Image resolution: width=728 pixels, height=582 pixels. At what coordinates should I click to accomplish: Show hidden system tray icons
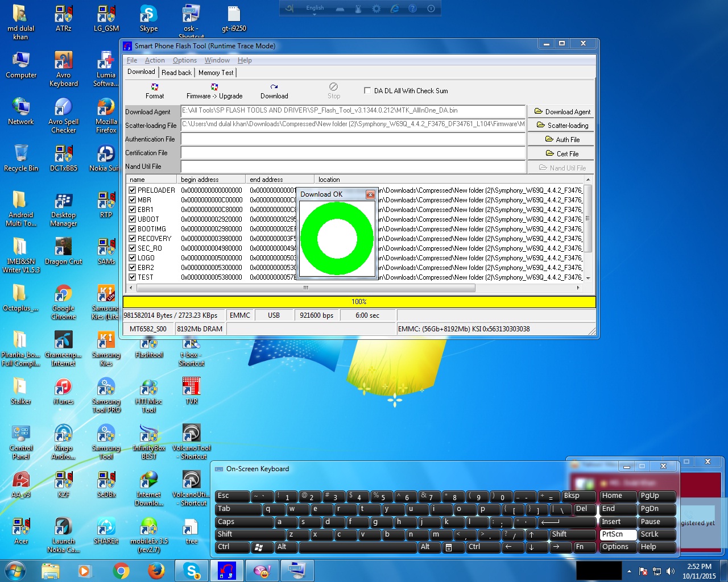[x=629, y=571]
